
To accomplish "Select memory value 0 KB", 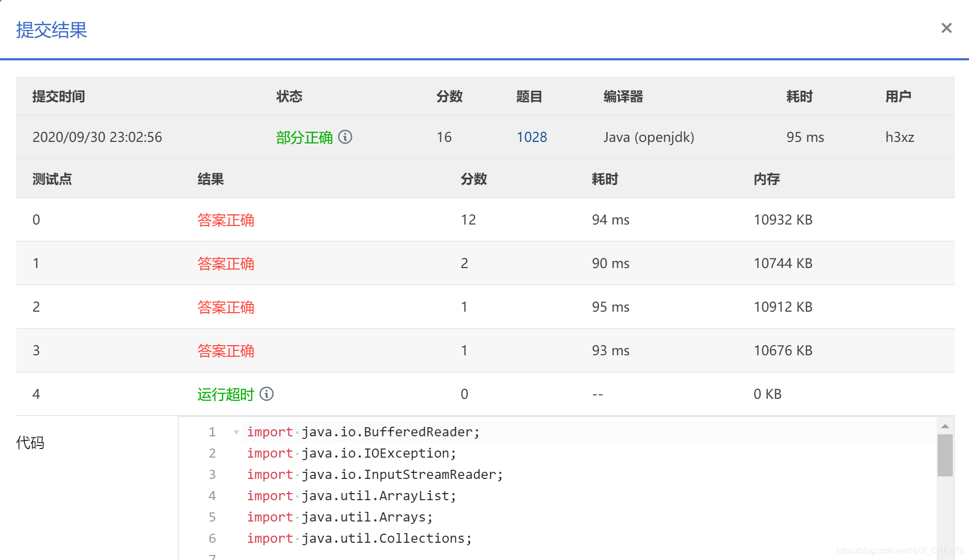I will (x=767, y=394).
